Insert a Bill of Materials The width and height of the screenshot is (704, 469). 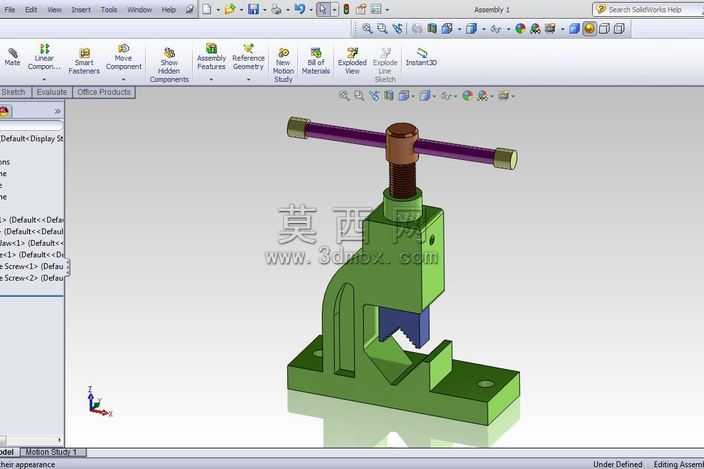click(316, 61)
